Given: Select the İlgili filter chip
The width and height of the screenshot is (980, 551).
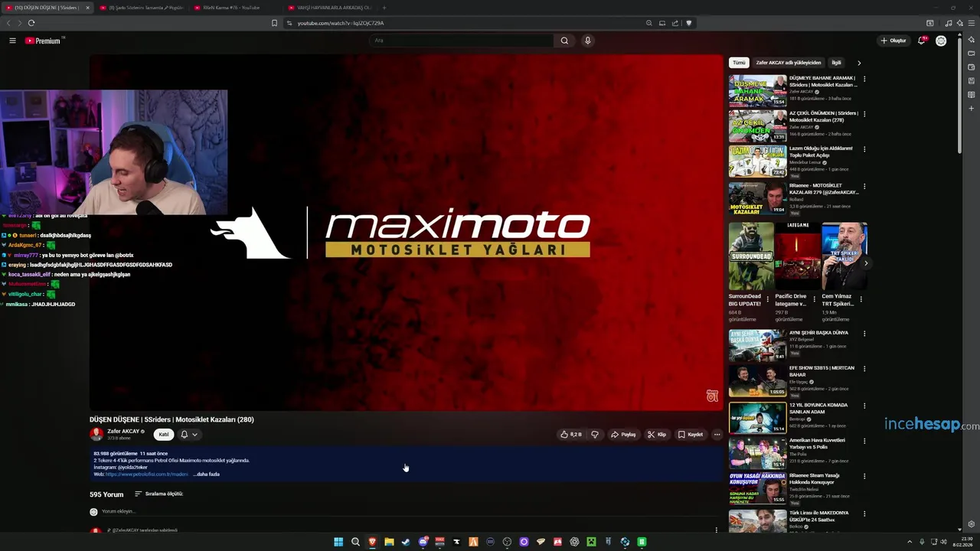Looking at the screenshot, I should (836, 63).
